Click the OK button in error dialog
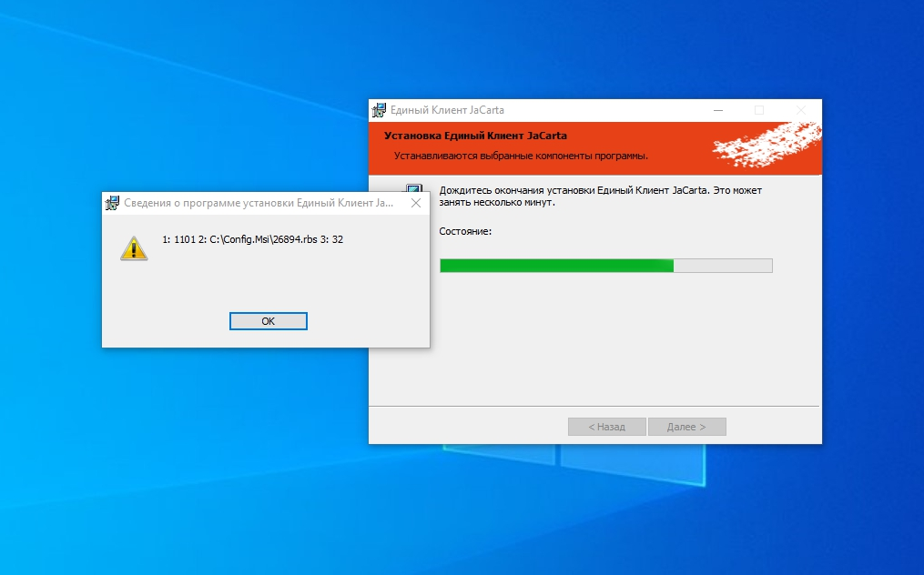The image size is (924, 575). click(268, 321)
